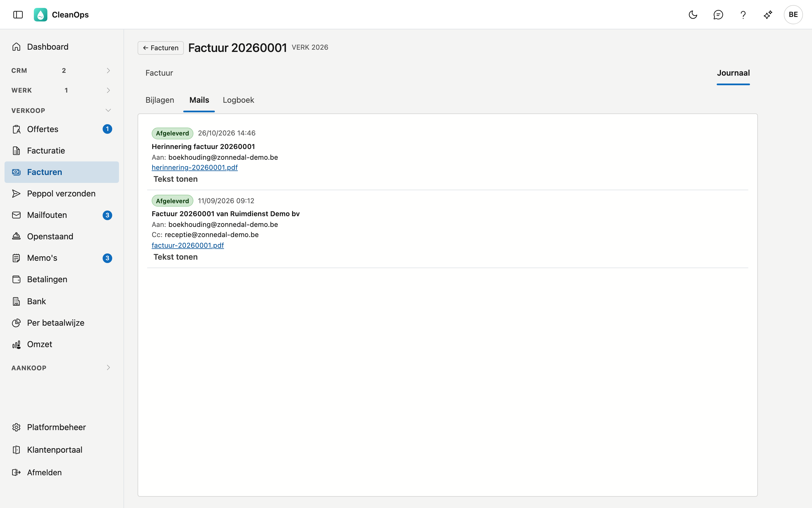The image size is (812, 508).
Task: Switch to dark mode moon icon
Action: (x=693, y=14)
